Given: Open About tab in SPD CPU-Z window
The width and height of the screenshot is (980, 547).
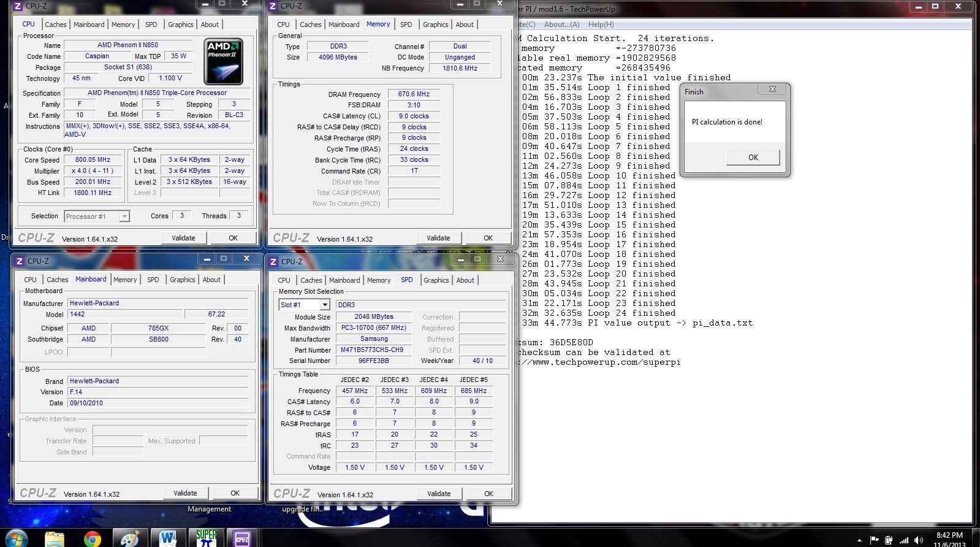Looking at the screenshot, I should click(465, 280).
